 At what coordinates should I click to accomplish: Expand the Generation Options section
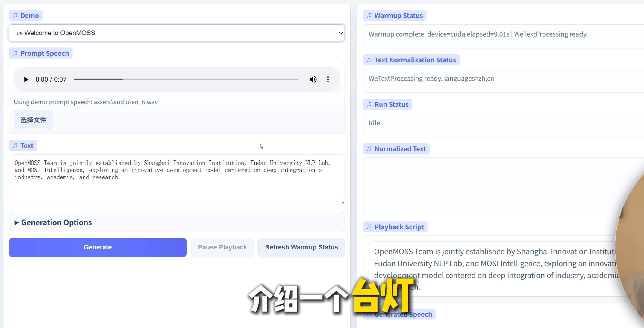[177, 222]
